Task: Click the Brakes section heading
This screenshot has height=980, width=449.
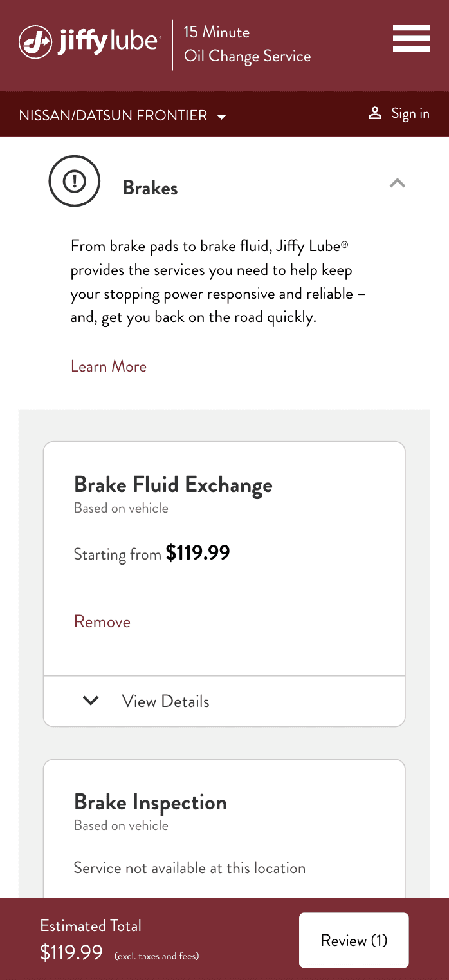Action: [150, 188]
